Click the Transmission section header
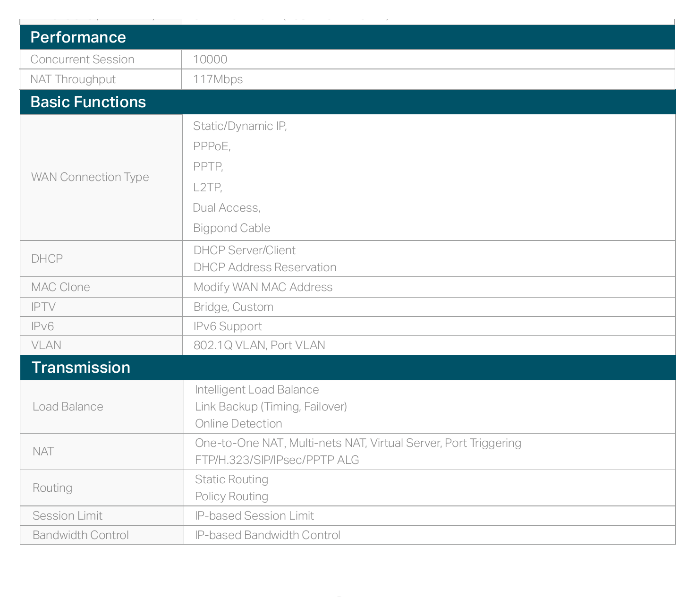695x616 pixels. point(348,368)
